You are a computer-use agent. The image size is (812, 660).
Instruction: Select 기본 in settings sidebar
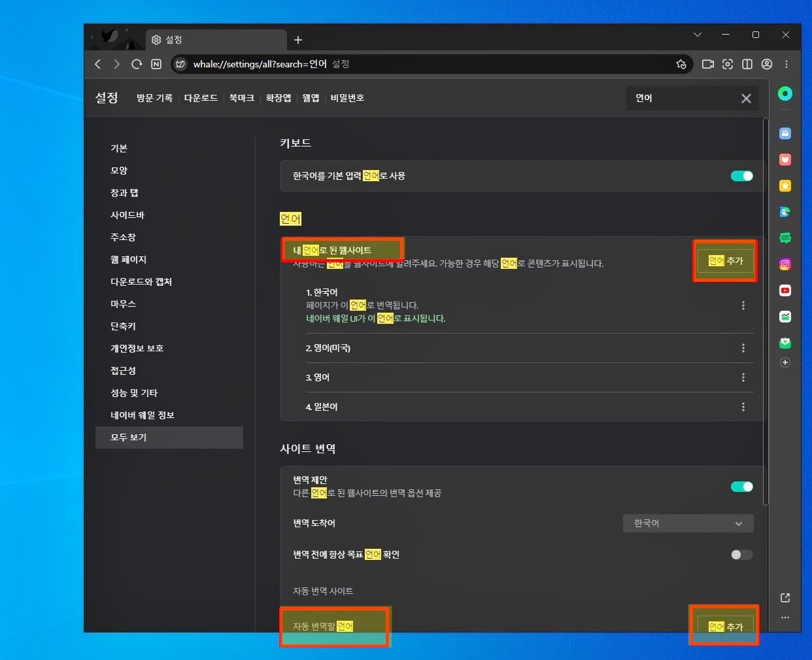169,148
